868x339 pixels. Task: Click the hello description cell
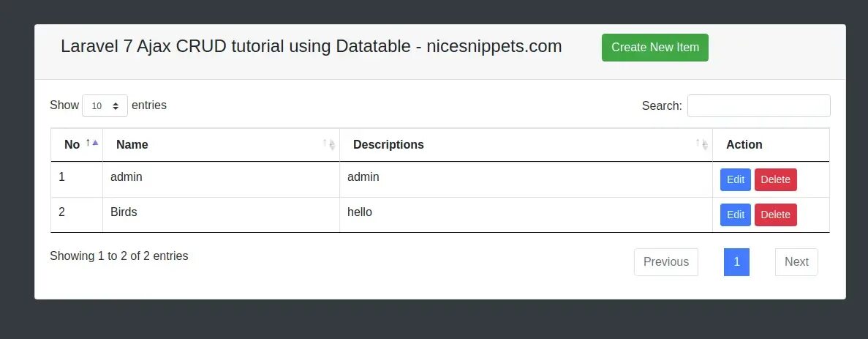click(360, 212)
